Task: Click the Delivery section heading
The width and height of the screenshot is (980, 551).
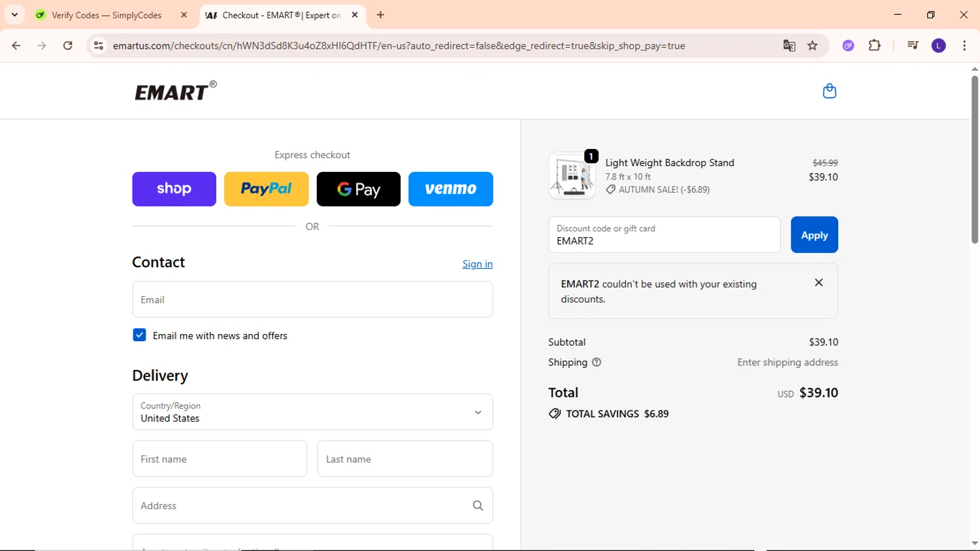Action: click(x=160, y=376)
